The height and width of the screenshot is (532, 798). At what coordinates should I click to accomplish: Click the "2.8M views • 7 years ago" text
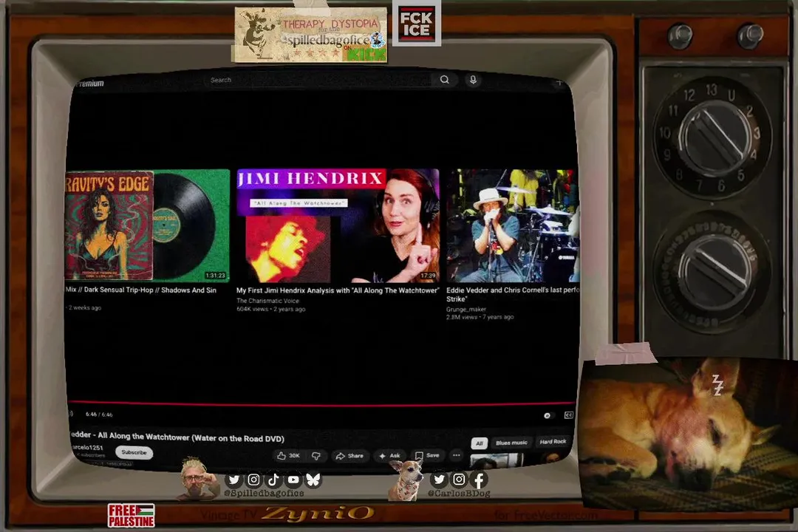480,317
